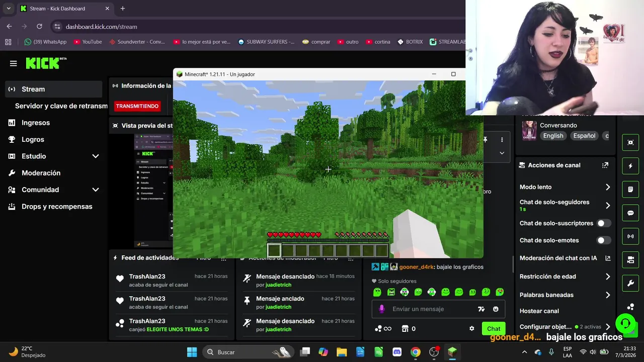The width and height of the screenshot is (644, 362).
Task: Open the chat translate icon
Action: [x=481, y=309]
